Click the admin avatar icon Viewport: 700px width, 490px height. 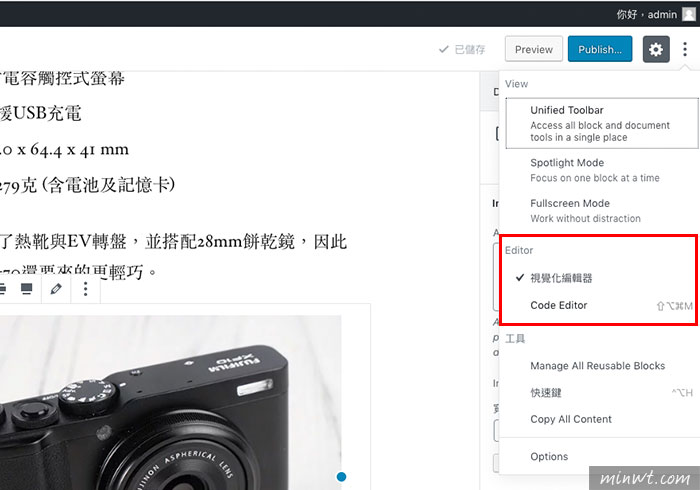(x=689, y=14)
